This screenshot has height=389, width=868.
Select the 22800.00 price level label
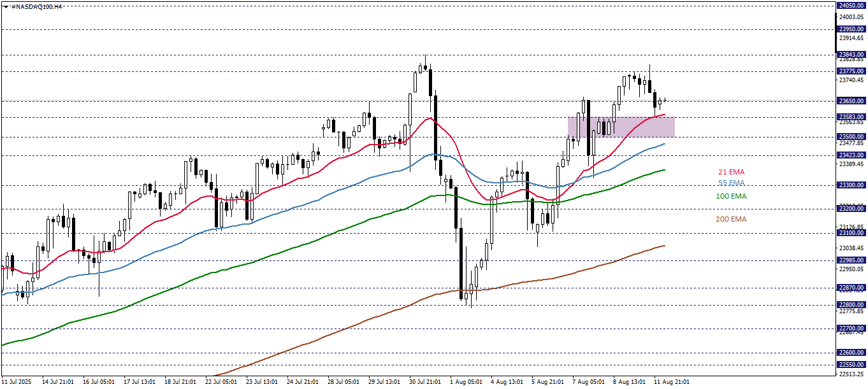851,305
